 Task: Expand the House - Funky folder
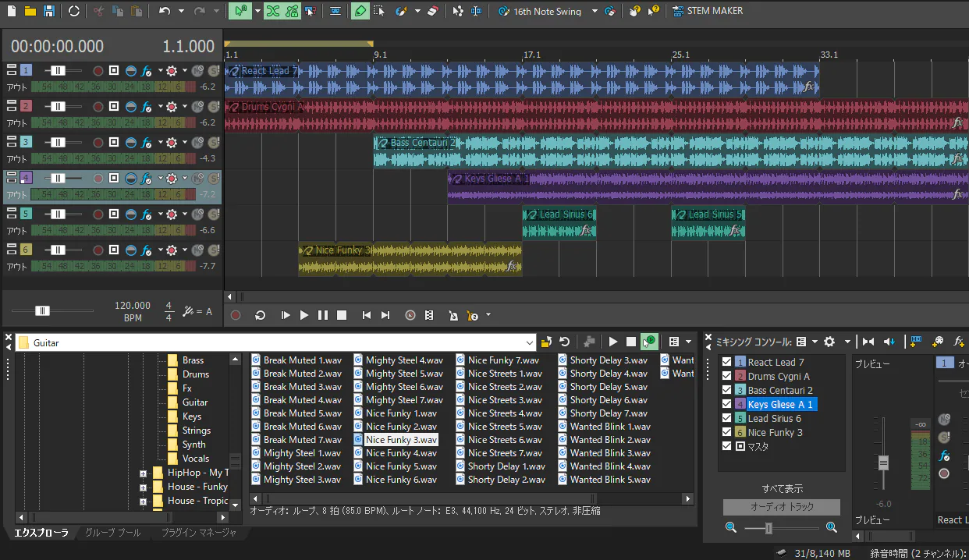[143, 487]
